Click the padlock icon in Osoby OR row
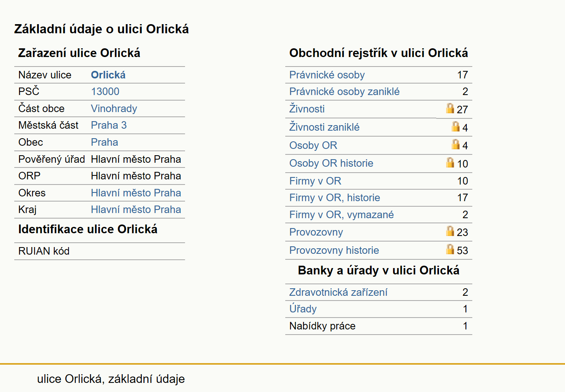The height and width of the screenshot is (392, 565). 456,144
